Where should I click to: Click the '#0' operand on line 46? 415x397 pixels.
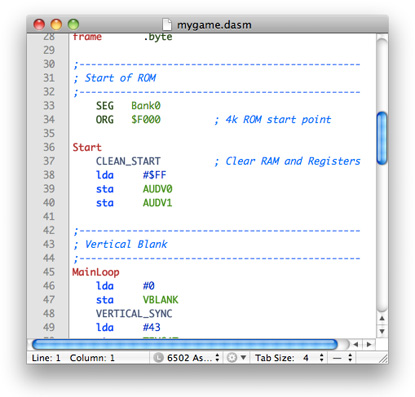(149, 286)
